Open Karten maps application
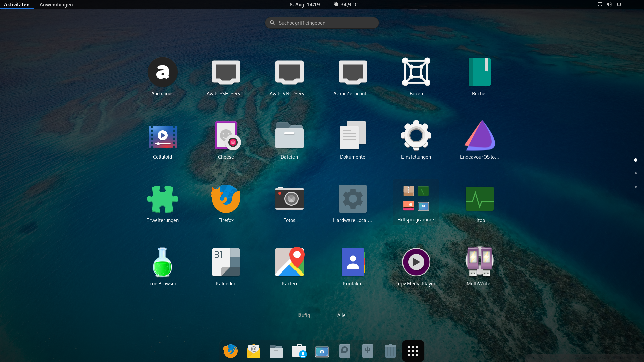The width and height of the screenshot is (644, 362). point(289,262)
